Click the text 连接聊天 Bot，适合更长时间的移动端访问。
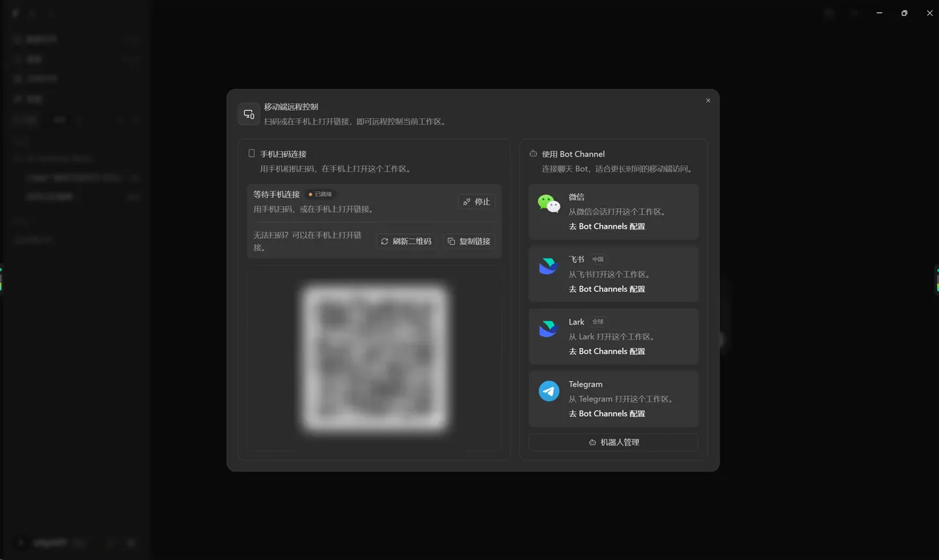 (618, 169)
